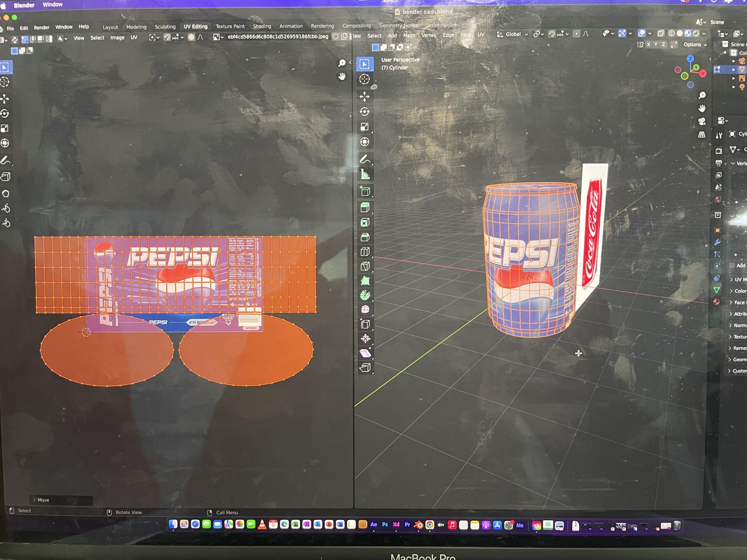Switch to the Texture Paint workspace tab
Screen dimensions: 747x560
tap(230, 26)
